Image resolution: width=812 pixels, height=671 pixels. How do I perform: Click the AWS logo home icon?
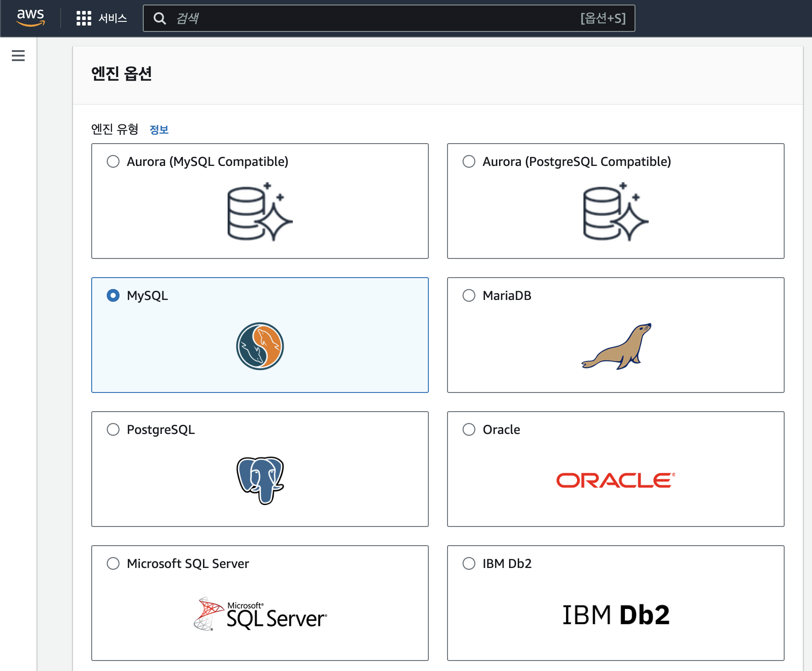[31, 18]
